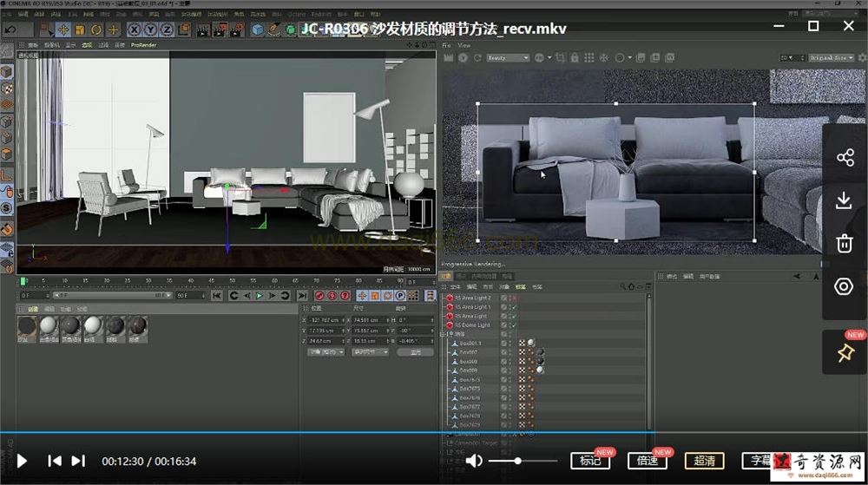This screenshot has height=485, width=868.
Task: Select the Move tool in top toolbar
Action: click(63, 29)
